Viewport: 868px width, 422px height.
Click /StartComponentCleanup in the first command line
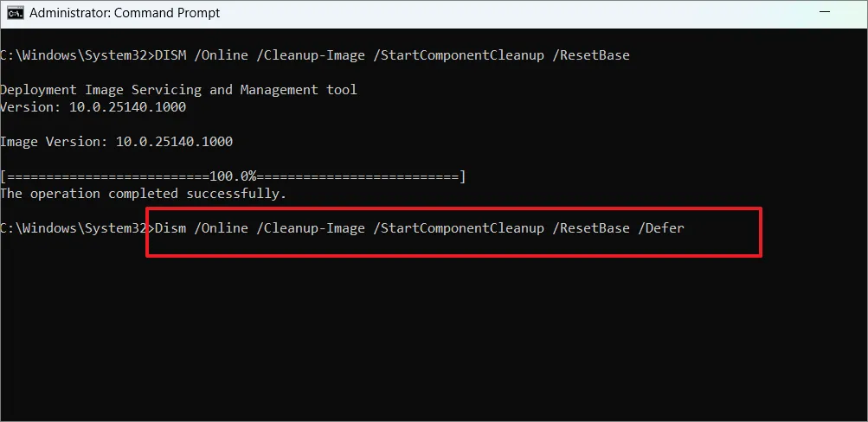click(x=461, y=55)
